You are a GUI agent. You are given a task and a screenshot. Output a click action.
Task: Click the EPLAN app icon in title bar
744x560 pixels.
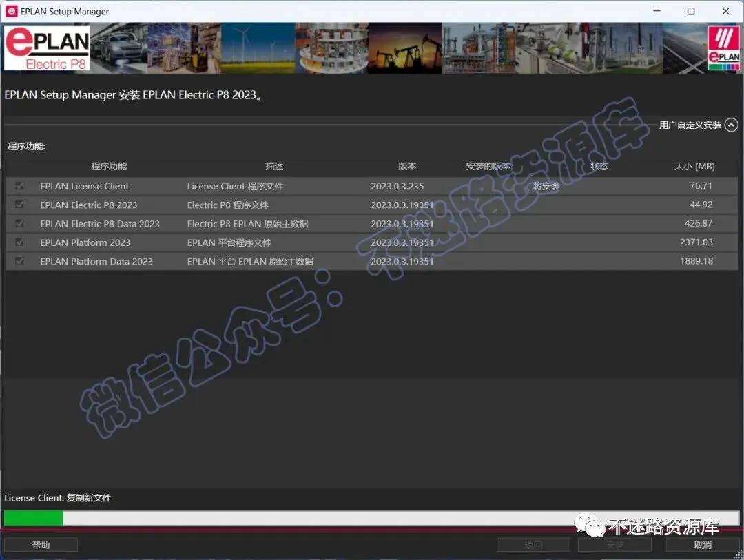[12, 11]
